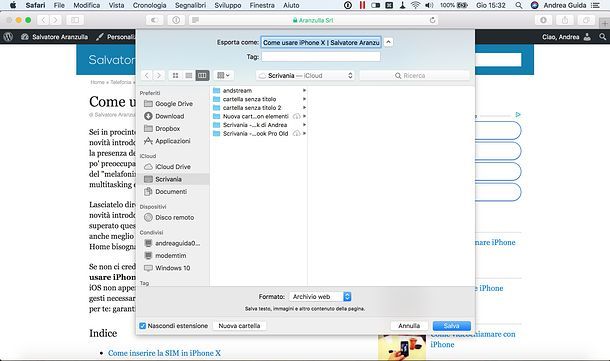
Task: Click the Ricerca search field
Action: tap(414, 75)
